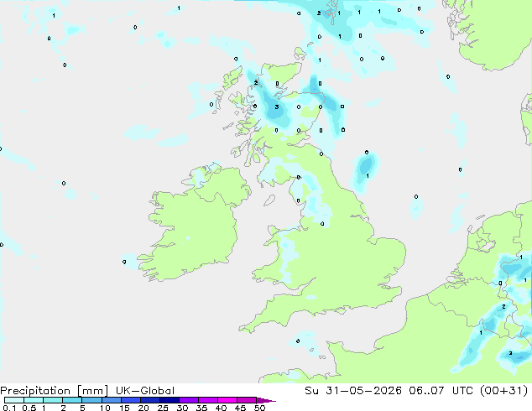
Task: Click the "1" value in the North Sea rain patch
Action: (368, 175)
